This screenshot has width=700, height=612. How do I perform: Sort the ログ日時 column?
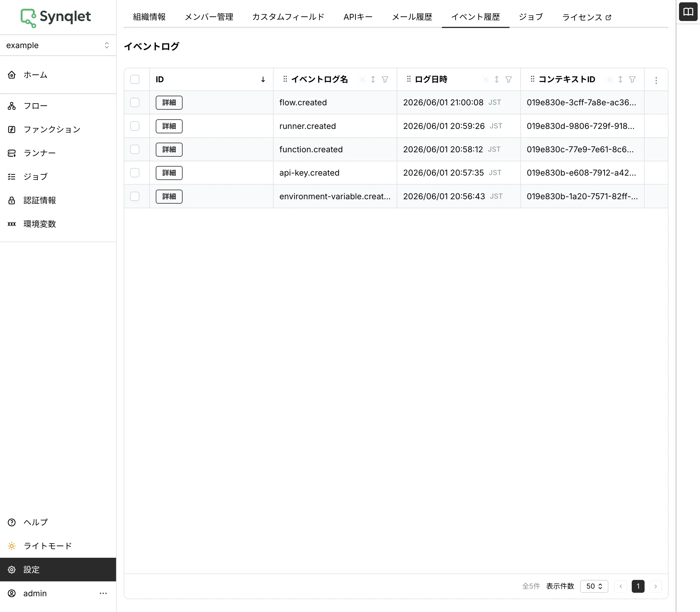(x=496, y=80)
